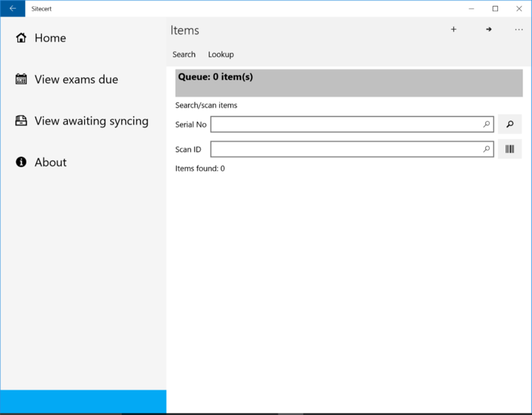Open the barcode scanner icon for Scan ID

[509, 149]
